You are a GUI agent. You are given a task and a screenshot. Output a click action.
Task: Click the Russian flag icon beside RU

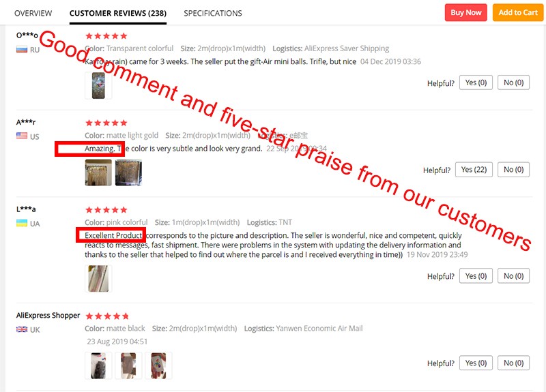coord(22,50)
